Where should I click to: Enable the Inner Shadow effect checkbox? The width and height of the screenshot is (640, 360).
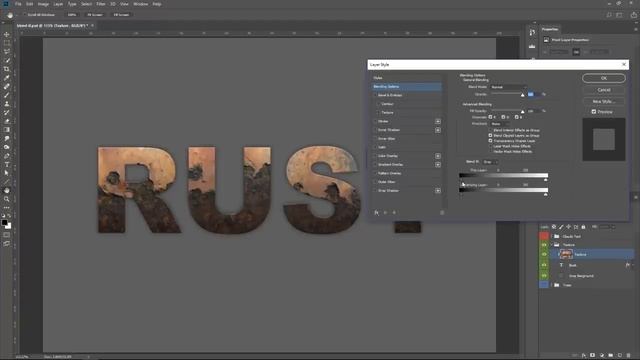point(375,130)
